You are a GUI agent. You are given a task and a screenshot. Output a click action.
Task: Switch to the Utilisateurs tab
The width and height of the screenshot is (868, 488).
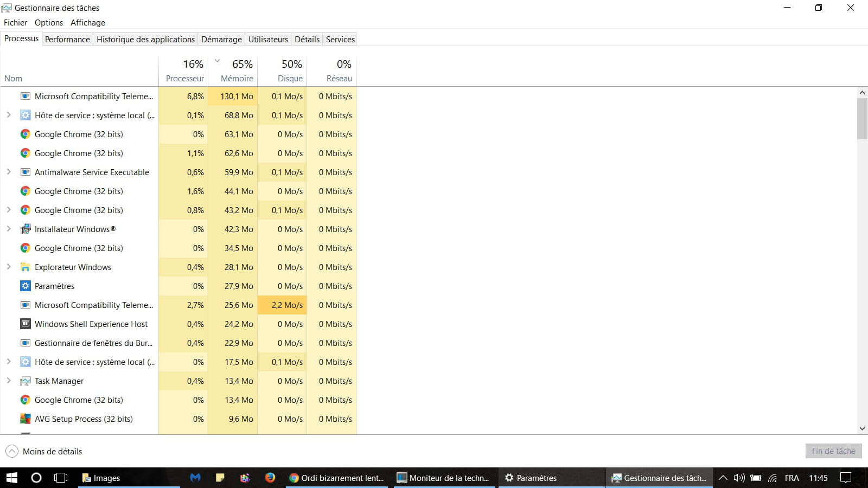click(268, 40)
